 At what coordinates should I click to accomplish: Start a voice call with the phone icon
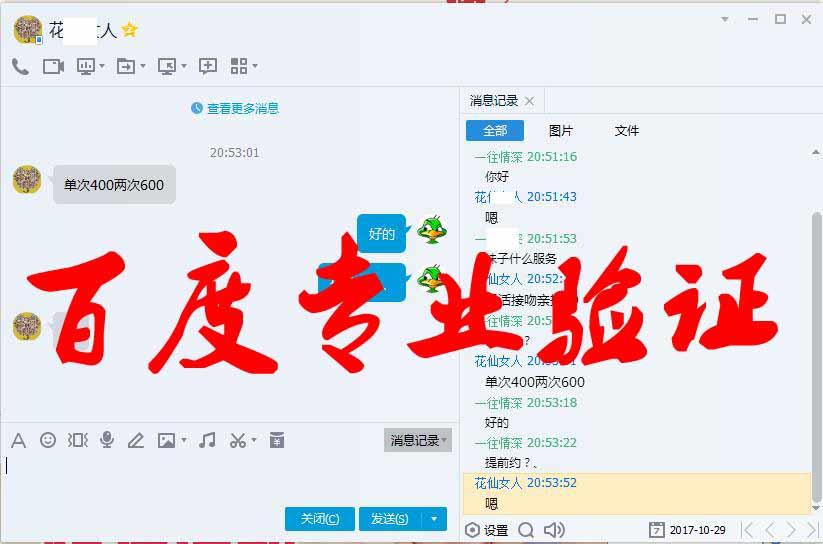point(20,66)
